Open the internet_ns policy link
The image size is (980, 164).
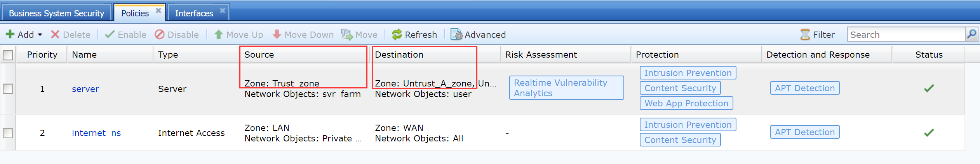96,133
